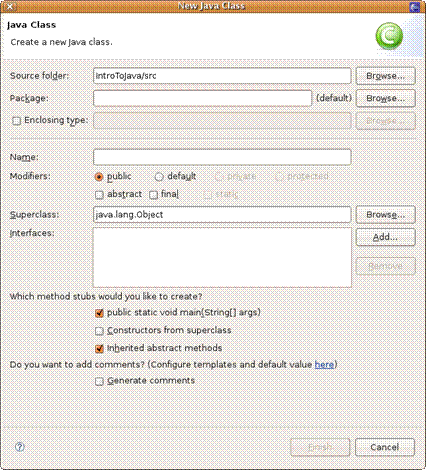Close the New Java Class dialog

pos(10,6)
